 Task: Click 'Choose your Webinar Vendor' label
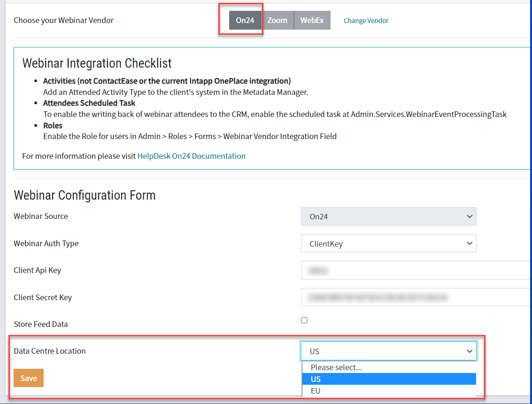tap(64, 20)
